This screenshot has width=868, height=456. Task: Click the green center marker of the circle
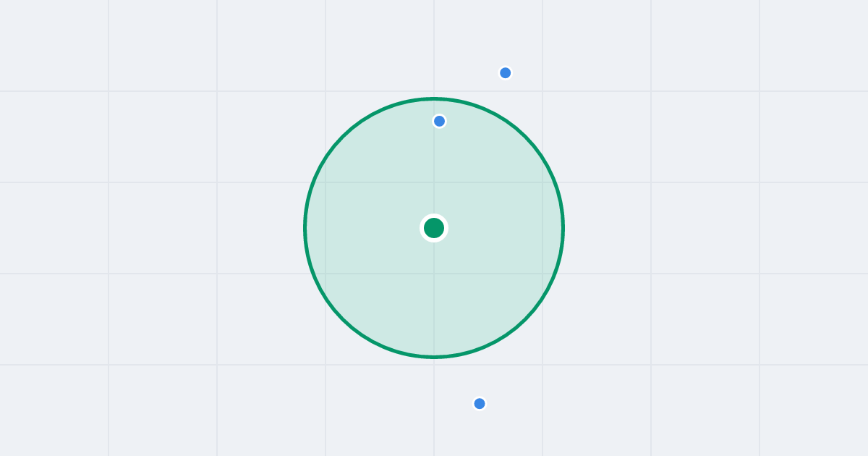pyautogui.click(x=434, y=228)
